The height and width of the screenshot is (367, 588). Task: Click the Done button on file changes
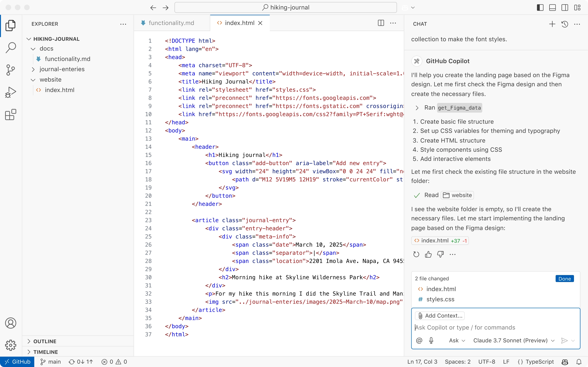pos(564,279)
